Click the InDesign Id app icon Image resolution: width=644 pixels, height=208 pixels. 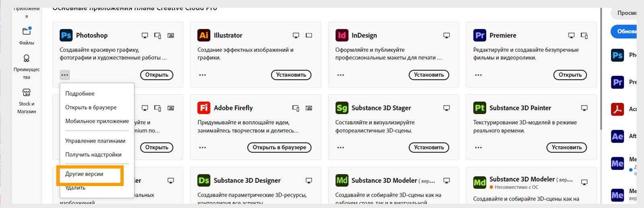tap(342, 35)
